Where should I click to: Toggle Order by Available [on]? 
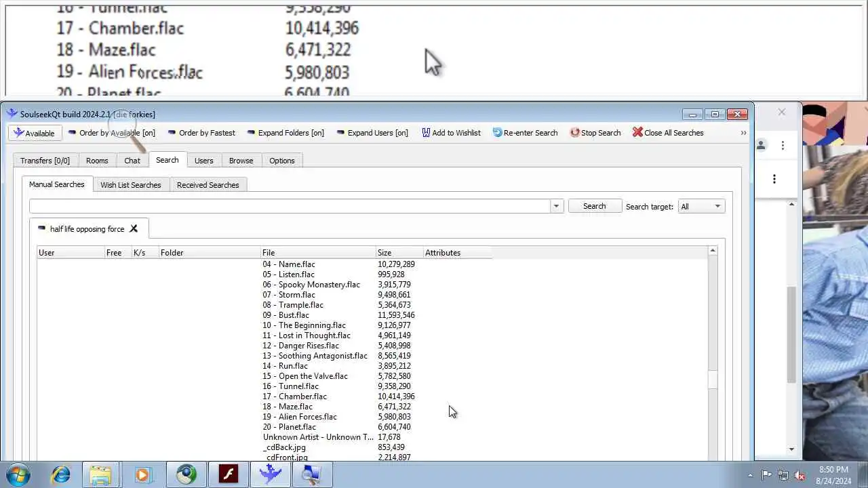pyautogui.click(x=111, y=133)
